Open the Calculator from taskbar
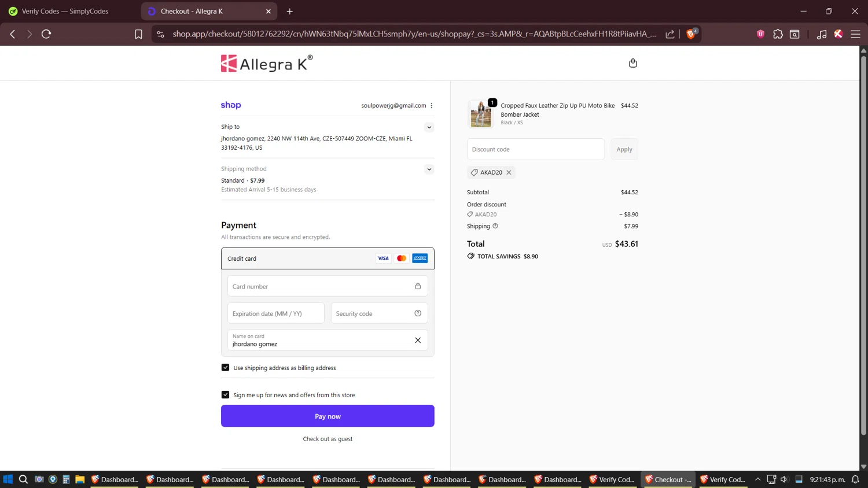Viewport: 868px width, 488px height. click(x=66, y=479)
